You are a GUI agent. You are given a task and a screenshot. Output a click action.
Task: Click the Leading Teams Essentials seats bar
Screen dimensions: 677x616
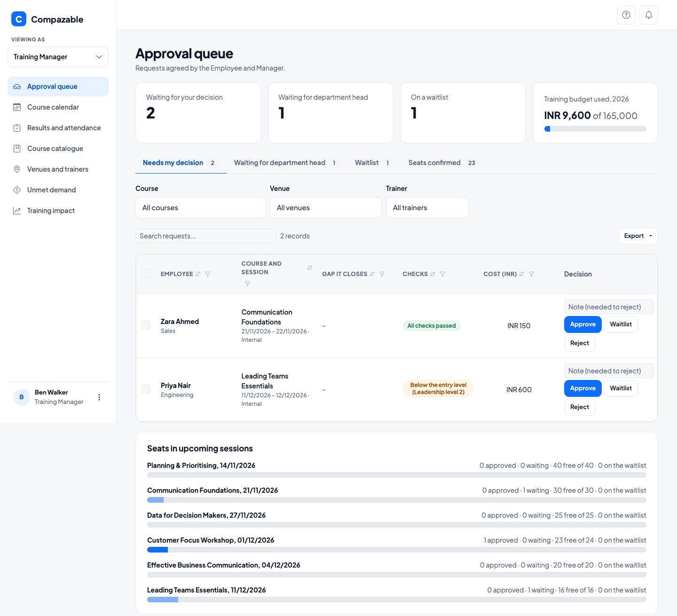pos(397,600)
